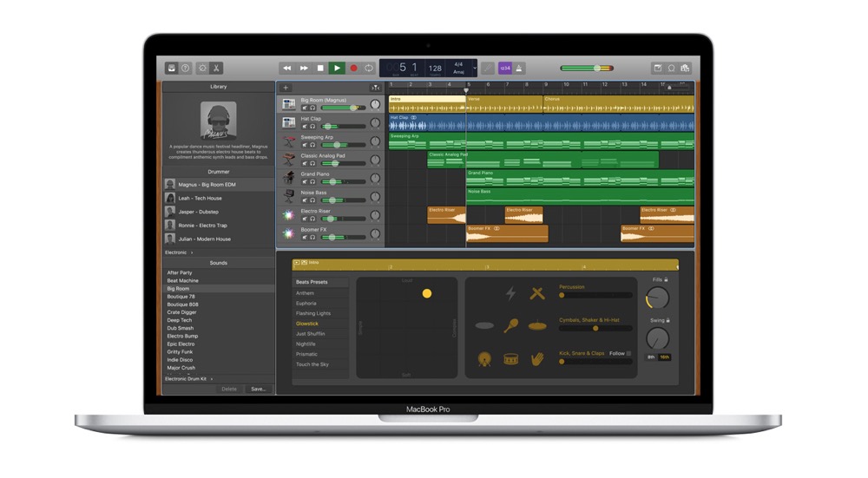The width and height of the screenshot is (868, 478).
Task: Select the Sweeping Arp keyboard icon
Action: (x=288, y=141)
